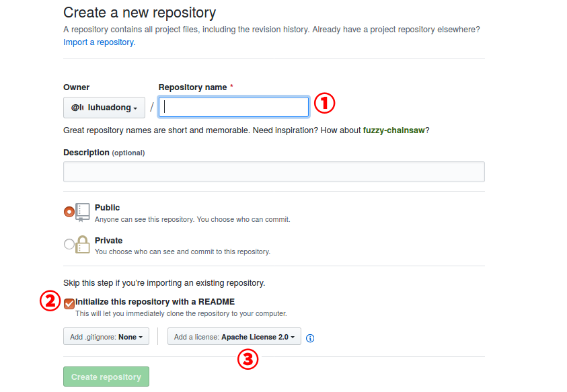The image size is (567, 392).
Task: Click the public repository book icon
Action: [83, 212]
